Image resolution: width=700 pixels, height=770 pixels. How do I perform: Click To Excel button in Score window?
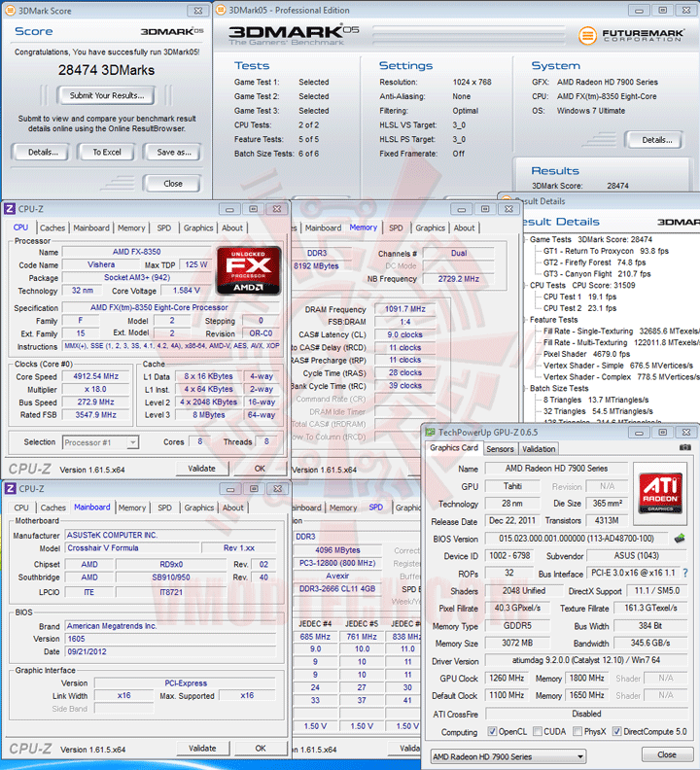[x=107, y=153]
